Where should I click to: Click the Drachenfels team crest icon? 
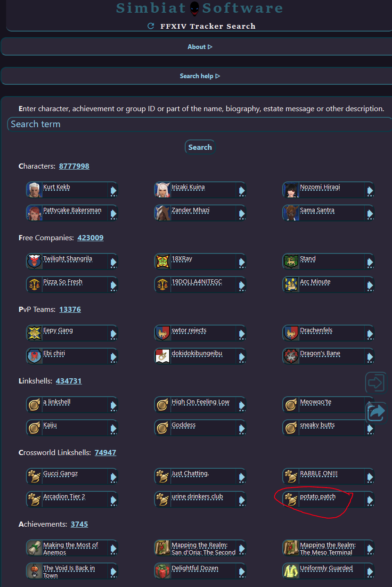[291, 333]
